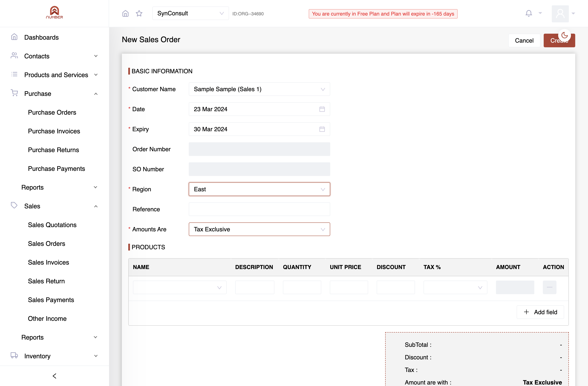The width and height of the screenshot is (588, 386).
Task: Open the product Name dropdown in table
Action: click(180, 287)
